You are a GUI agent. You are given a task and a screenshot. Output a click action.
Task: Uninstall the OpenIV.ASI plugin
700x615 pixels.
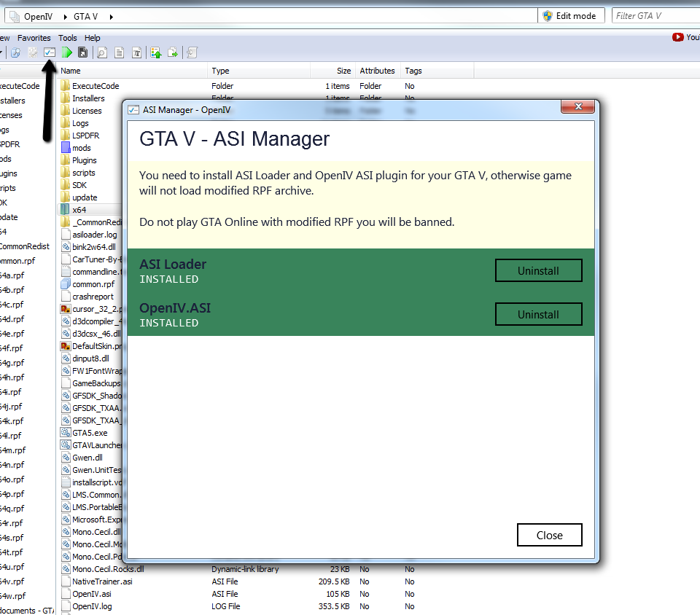(538, 314)
